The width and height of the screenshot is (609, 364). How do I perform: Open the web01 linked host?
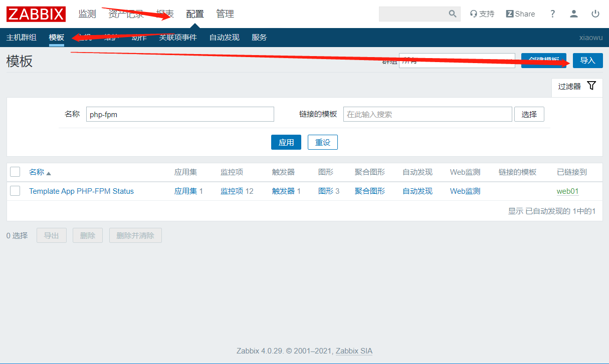tap(567, 191)
